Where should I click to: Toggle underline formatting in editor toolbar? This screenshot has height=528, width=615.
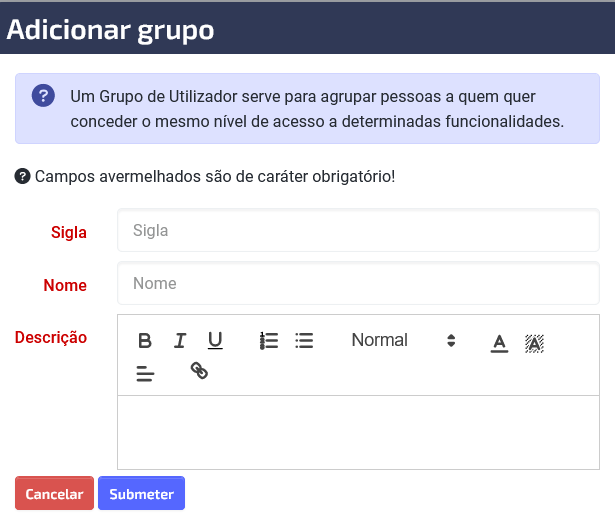(215, 340)
